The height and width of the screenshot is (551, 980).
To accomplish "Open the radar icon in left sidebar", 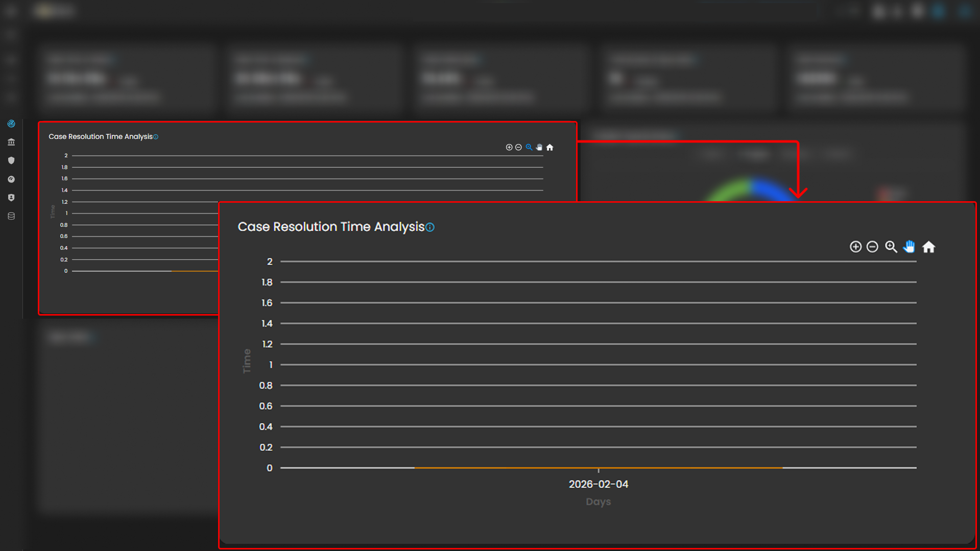I will [11, 124].
